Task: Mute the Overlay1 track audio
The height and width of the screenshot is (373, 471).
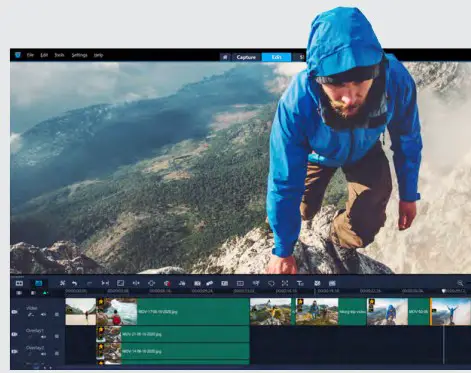Action: point(44,337)
